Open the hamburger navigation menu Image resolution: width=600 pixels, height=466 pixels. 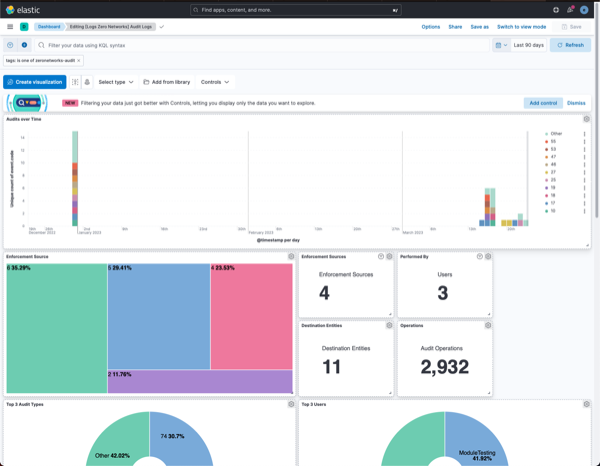[x=10, y=27]
